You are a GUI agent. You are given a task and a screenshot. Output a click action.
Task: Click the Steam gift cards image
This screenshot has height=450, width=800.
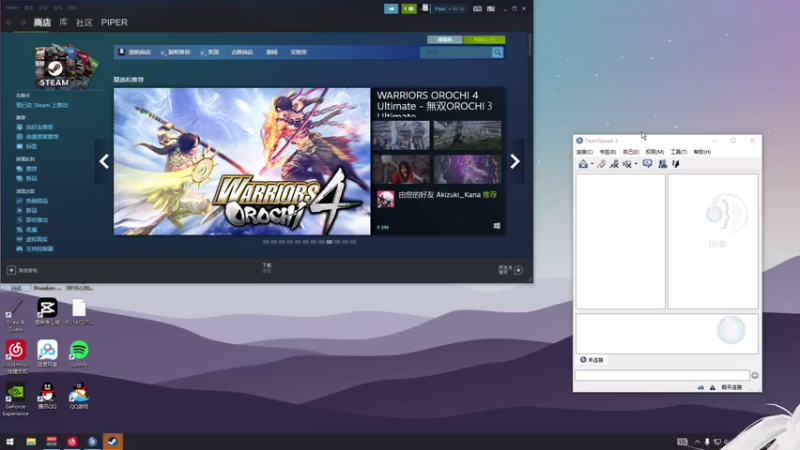pos(65,66)
